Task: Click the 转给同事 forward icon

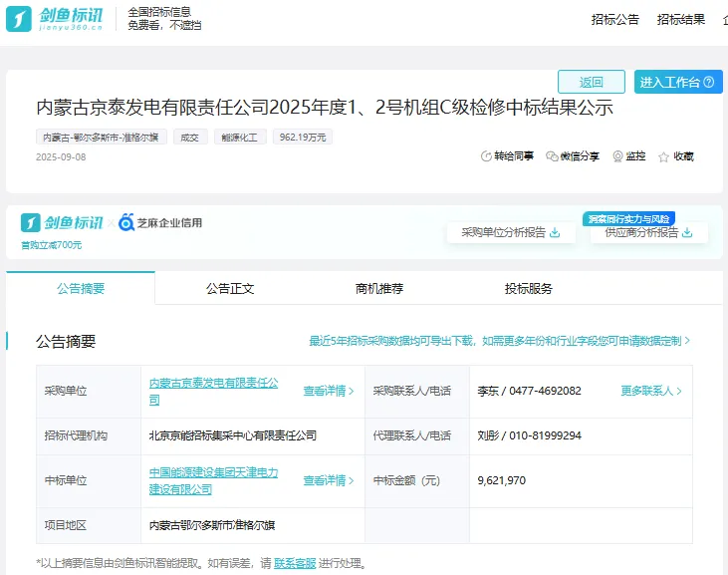Action: pyautogui.click(x=486, y=156)
